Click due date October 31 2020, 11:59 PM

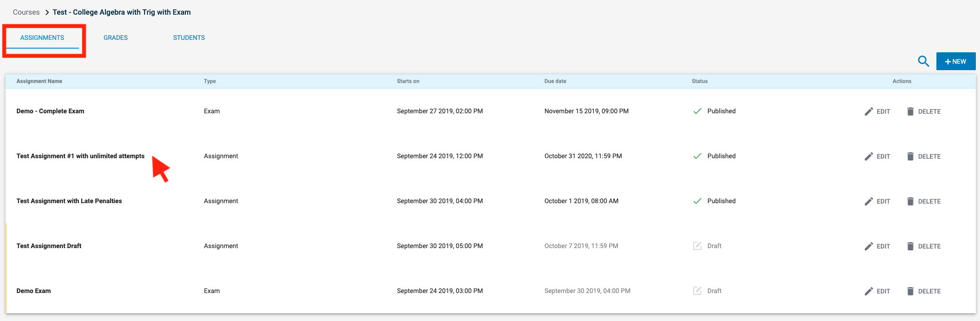click(583, 156)
